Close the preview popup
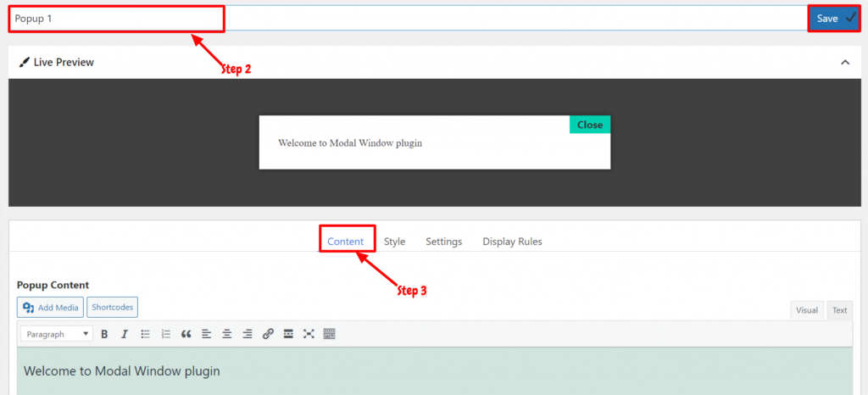Viewport: 868px width, 395px height. coord(590,125)
